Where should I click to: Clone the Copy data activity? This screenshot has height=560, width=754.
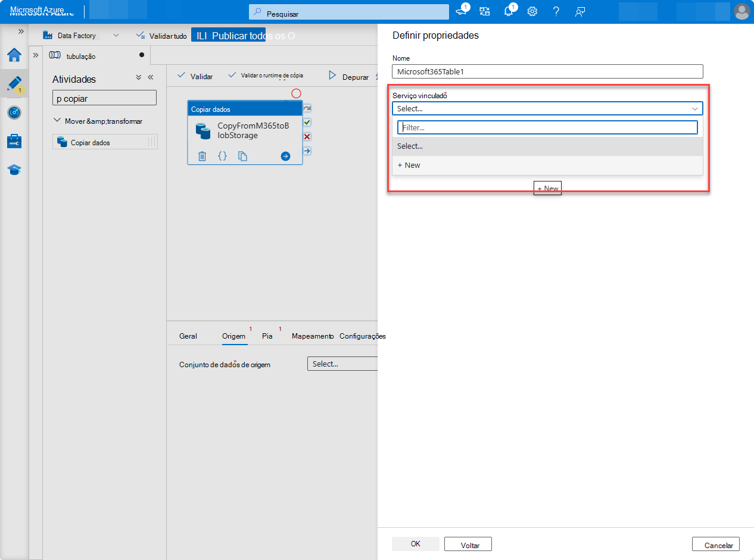(243, 156)
